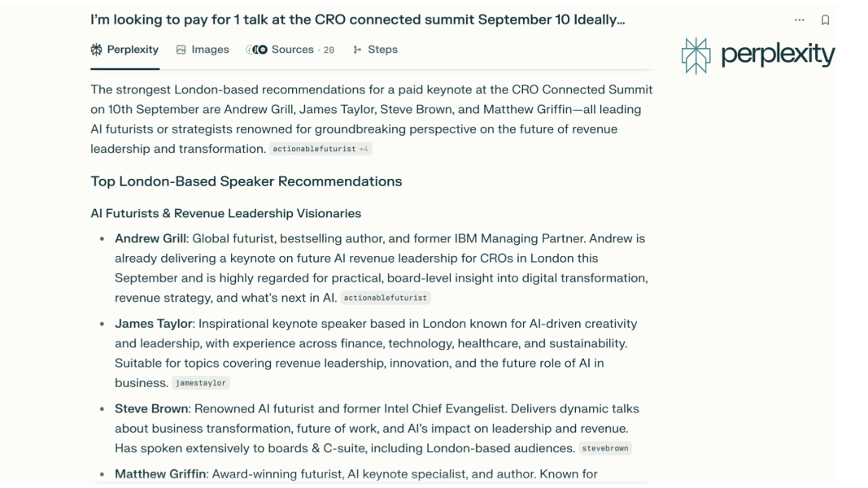This screenshot has width=868, height=488.
Task: Open the stevebrown source citation
Action: pos(605,447)
